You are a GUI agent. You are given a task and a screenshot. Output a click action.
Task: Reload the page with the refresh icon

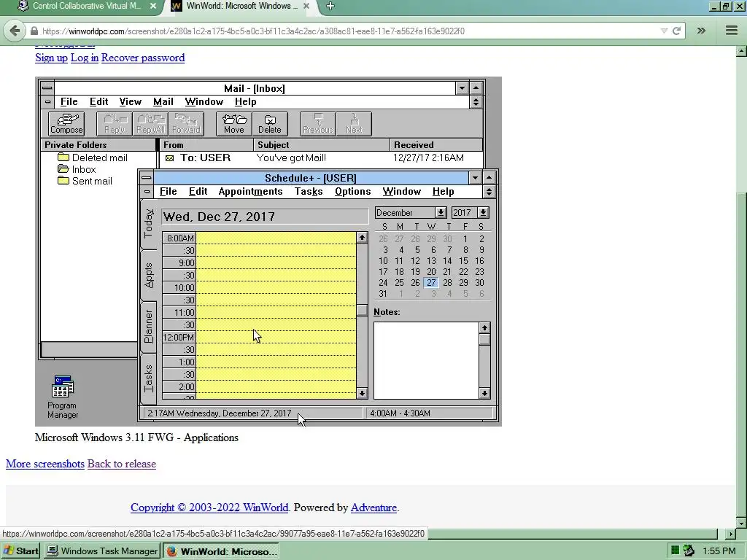676,31
